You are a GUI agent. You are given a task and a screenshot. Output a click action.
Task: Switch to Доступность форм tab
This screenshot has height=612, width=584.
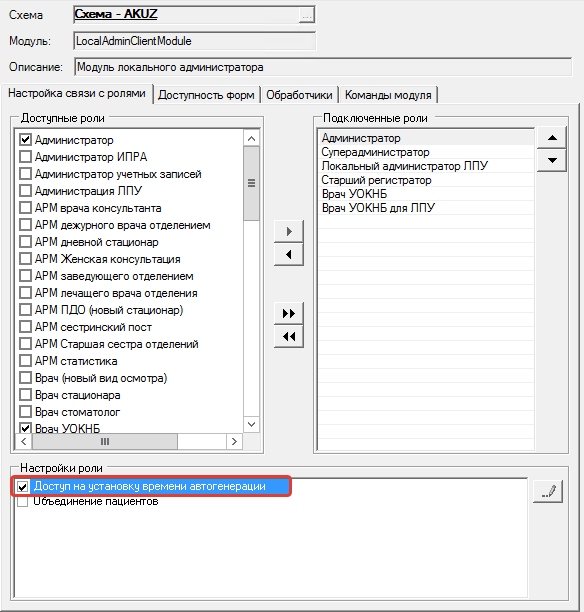pos(206,95)
